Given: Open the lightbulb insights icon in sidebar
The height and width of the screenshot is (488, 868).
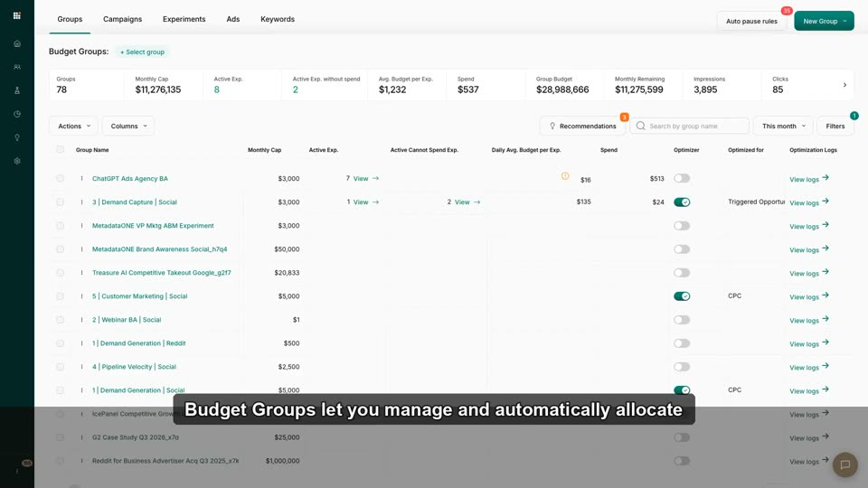Looking at the screenshot, I should 17,137.
